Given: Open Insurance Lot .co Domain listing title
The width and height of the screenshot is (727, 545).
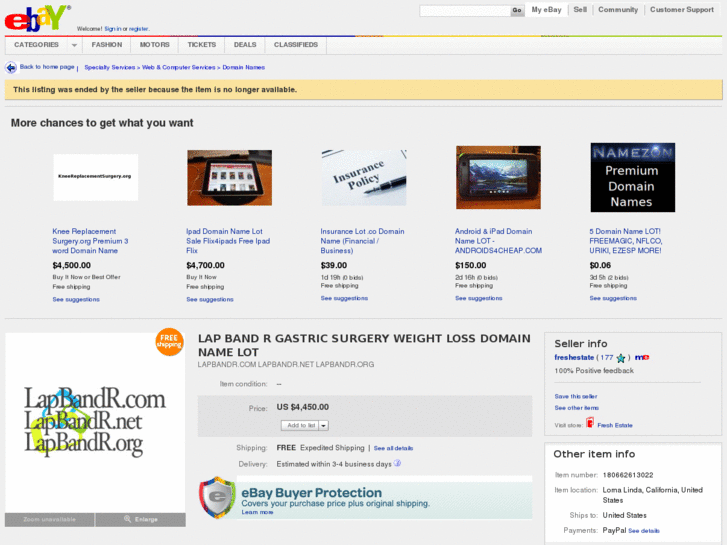Looking at the screenshot, I should tap(363, 241).
